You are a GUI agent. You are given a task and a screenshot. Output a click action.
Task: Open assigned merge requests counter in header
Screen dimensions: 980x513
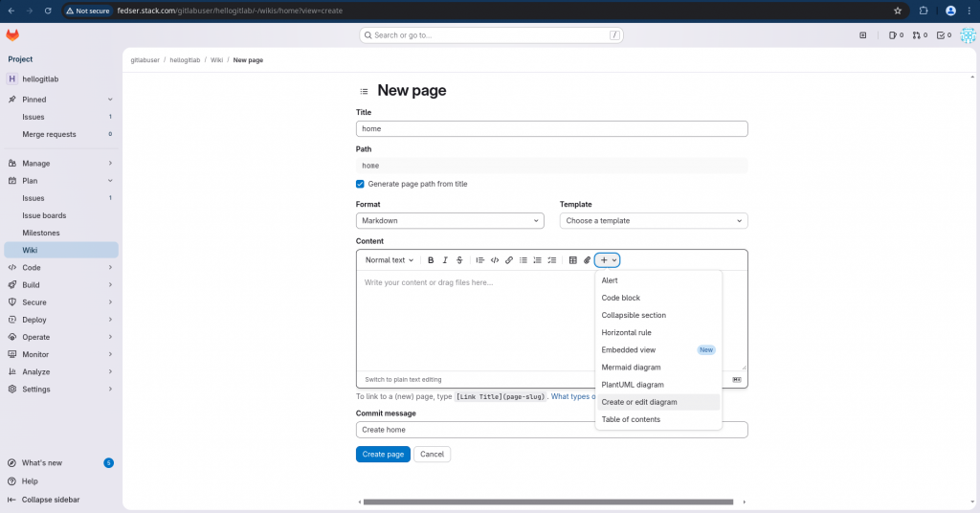[x=919, y=35]
